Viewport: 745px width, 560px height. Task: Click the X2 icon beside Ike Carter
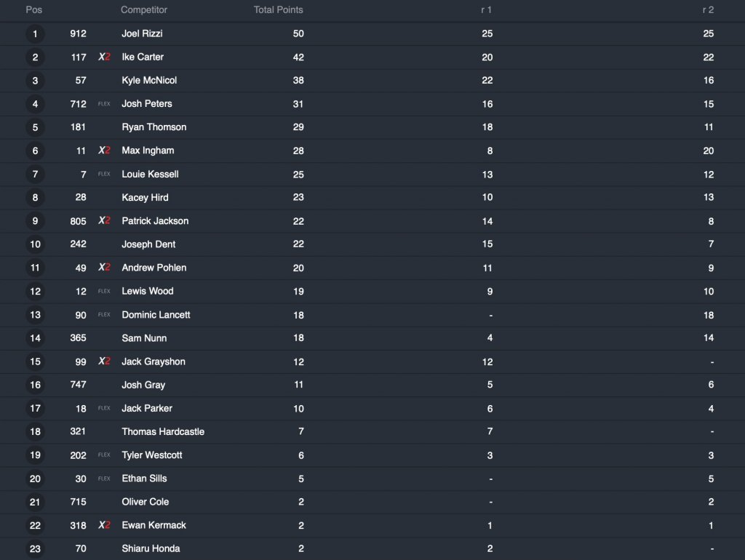104,57
